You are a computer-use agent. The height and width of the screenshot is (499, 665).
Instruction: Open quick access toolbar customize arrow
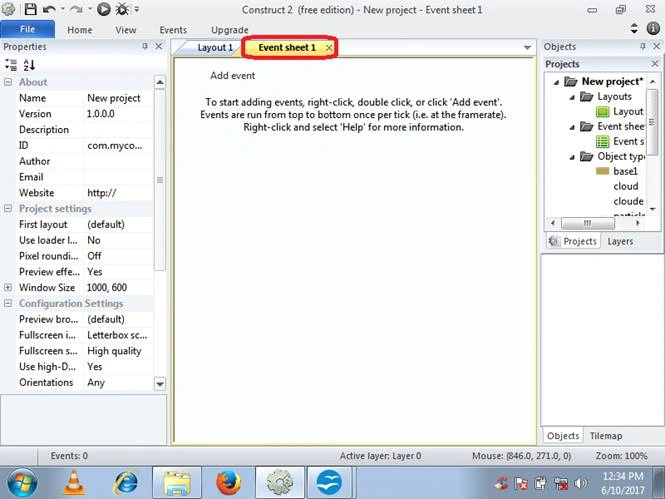point(137,9)
